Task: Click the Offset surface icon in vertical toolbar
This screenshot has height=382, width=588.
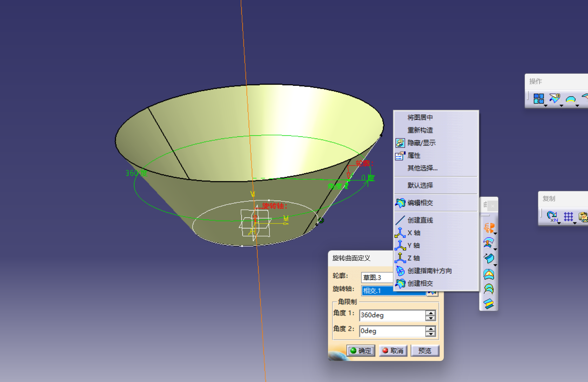Action: 489,242
